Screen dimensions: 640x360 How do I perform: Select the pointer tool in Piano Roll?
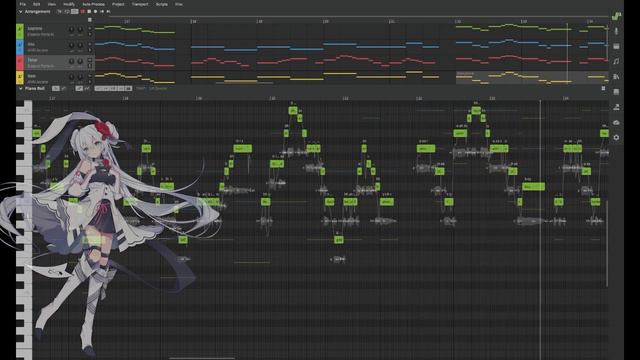click(x=56, y=88)
